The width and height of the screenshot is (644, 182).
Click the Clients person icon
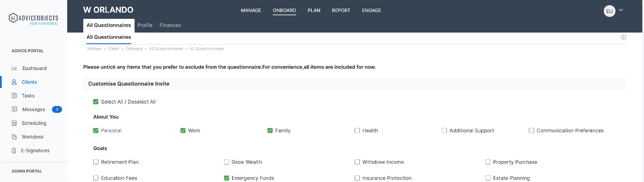pos(14,82)
